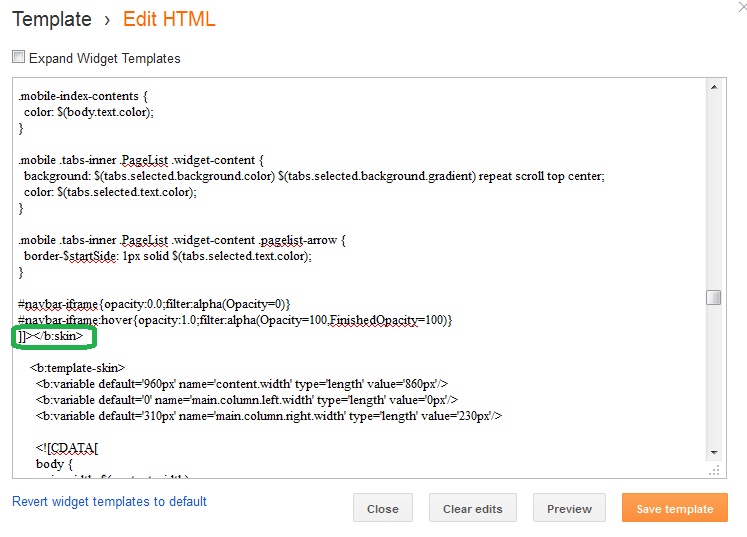Viewport: 747px width, 537px height.
Task: Click the main.column.right.width variable line
Action: click(x=268, y=415)
